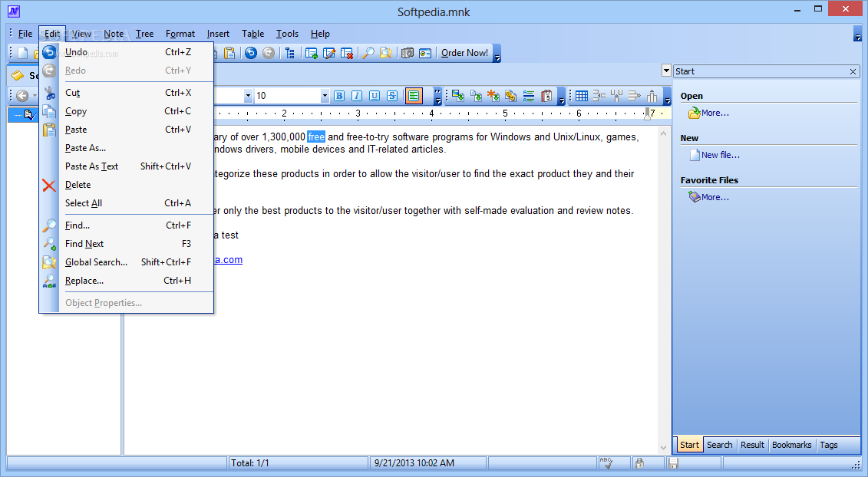Viewport: 868px width, 477px height.
Task: Click the insert hyperlink chain icon
Action: (x=511, y=96)
